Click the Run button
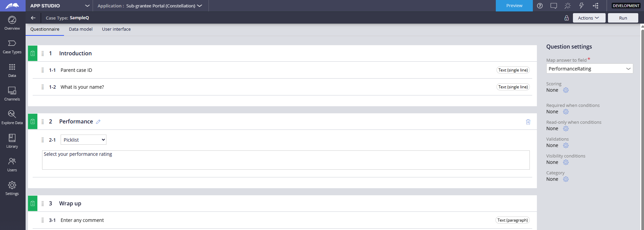Viewport: 644px width, 230px height. point(623,18)
